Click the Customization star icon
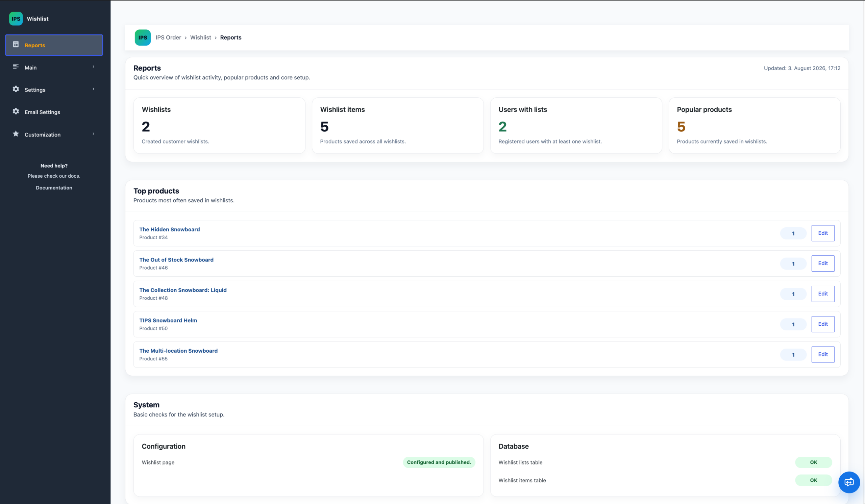Screen dimensions: 865x504 (16, 134)
